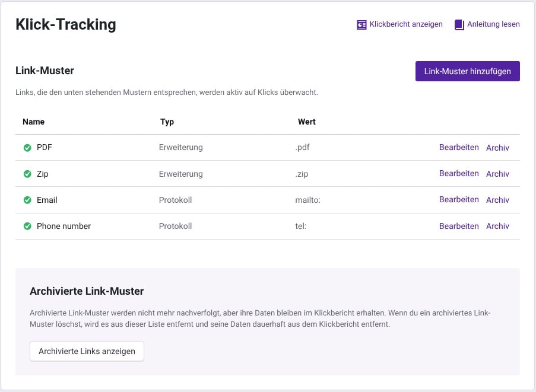This screenshot has height=392, width=536.
Task: Archive the PDF link pattern
Action: 497,148
